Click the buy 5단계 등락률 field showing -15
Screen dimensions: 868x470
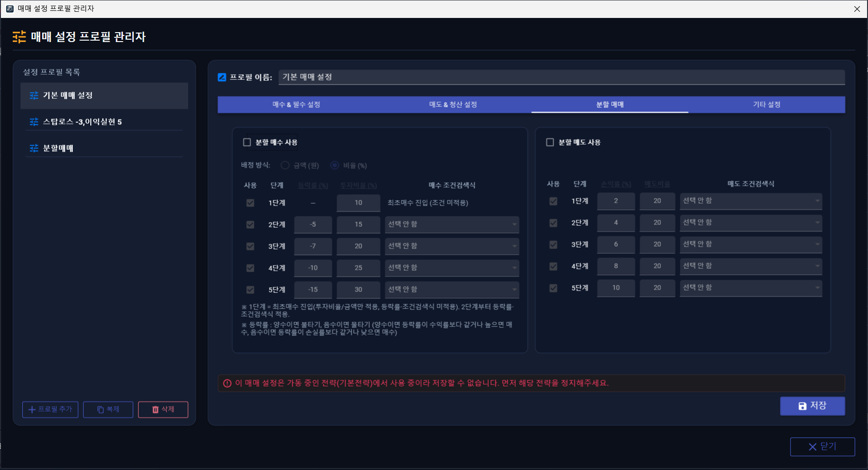(313, 290)
